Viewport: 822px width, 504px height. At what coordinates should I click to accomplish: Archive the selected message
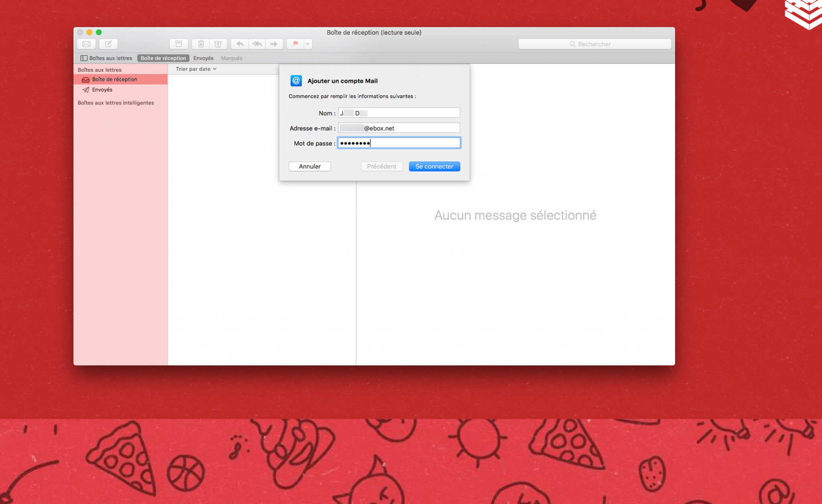(179, 44)
